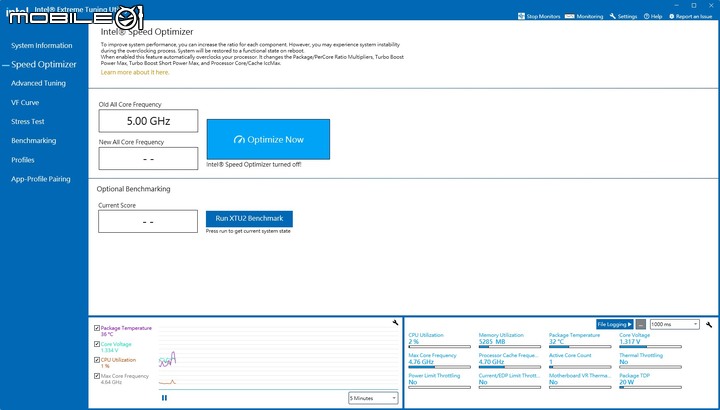The height and width of the screenshot is (410, 720).
Task: Open graph panel wrench settings
Action: point(395,323)
